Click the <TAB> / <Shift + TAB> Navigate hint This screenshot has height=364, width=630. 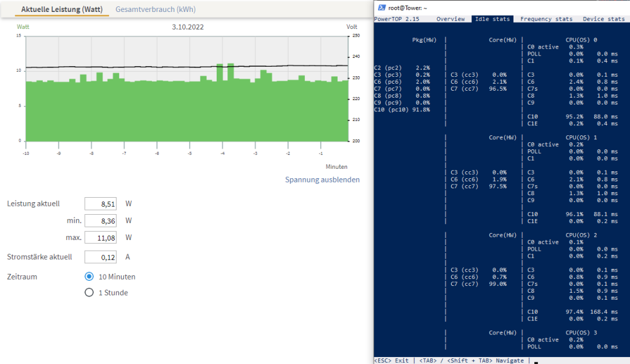(x=471, y=360)
